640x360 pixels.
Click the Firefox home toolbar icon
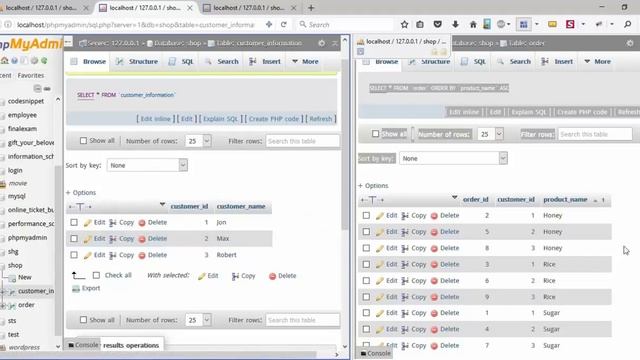coord(473,24)
